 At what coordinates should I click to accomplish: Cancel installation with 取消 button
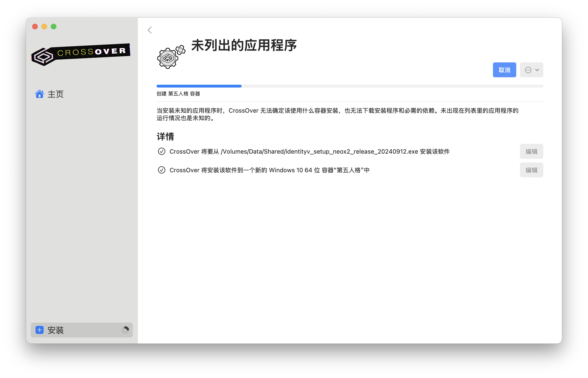(504, 70)
